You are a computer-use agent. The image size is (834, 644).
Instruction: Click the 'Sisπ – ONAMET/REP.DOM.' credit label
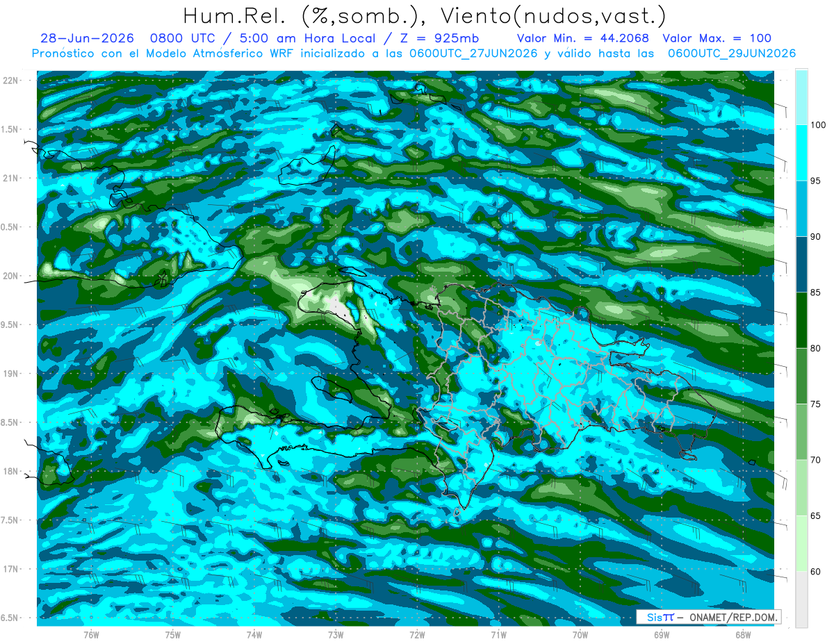pyautogui.click(x=708, y=617)
